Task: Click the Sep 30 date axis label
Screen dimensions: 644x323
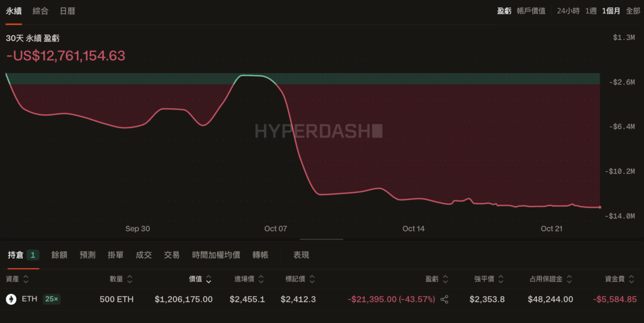Action: click(x=138, y=229)
